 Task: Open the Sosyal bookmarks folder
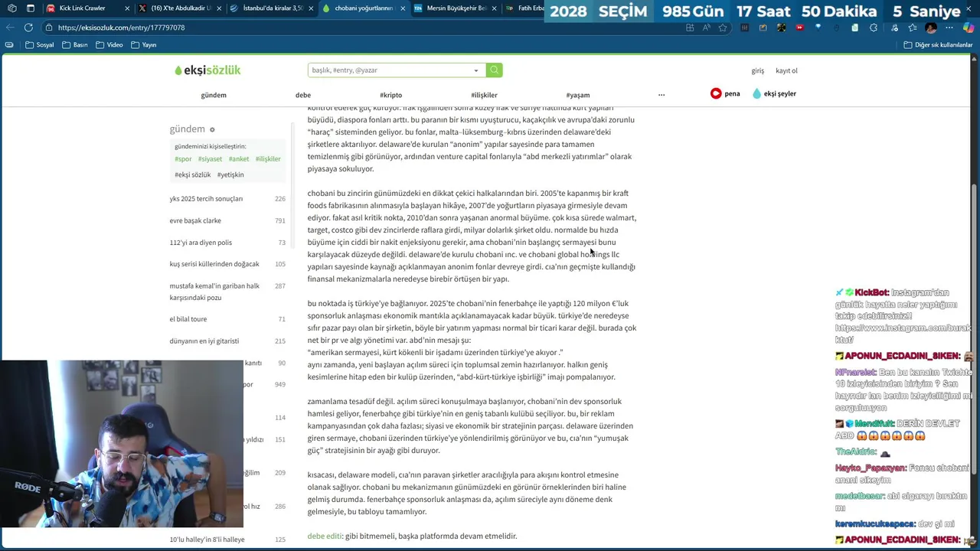pyautogui.click(x=40, y=44)
